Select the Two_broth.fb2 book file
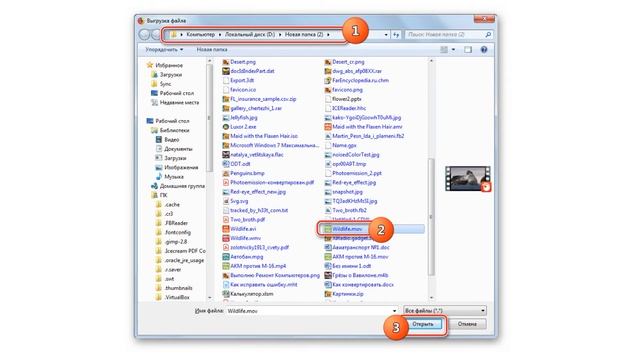 point(346,210)
